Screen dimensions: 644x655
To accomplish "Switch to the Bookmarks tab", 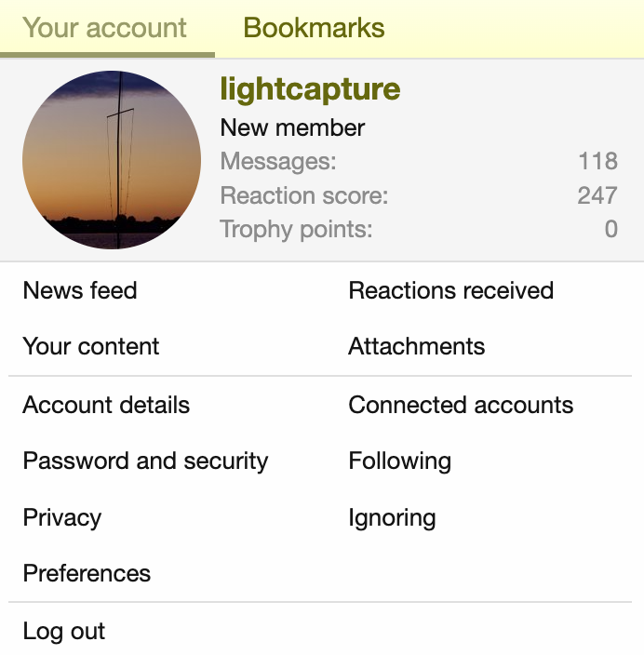I will coord(314,28).
